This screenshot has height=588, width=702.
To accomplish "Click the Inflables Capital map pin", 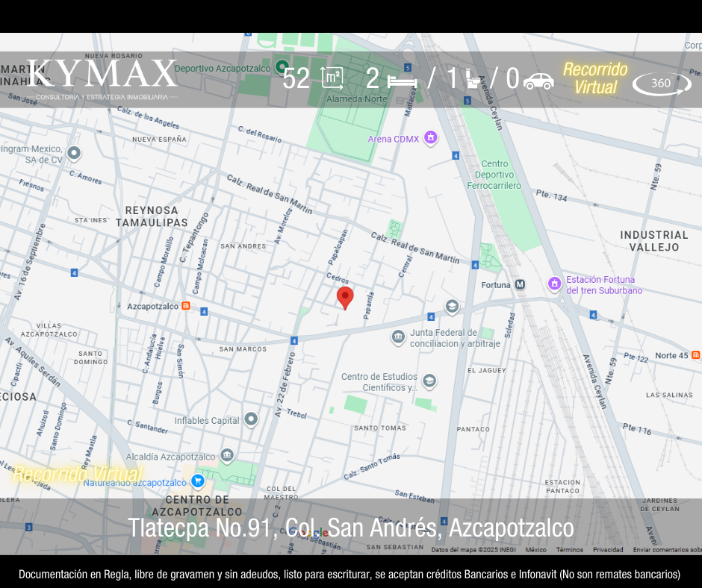I will tap(251, 419).
